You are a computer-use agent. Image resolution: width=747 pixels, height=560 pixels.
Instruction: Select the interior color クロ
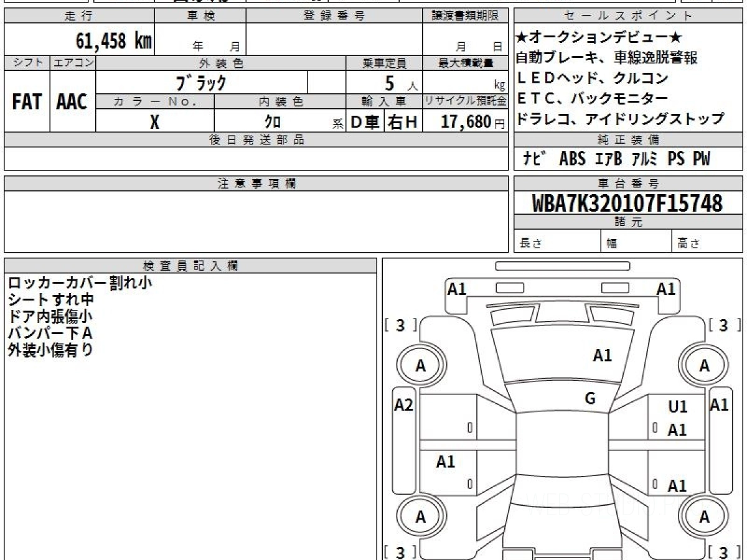click(x=273, y=122)
